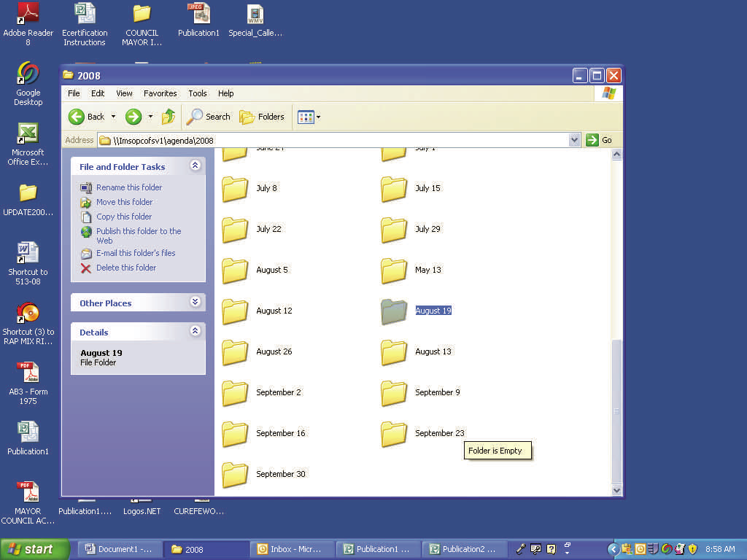Open Forward button history dropdown arrow
The image size is (747, 560).
(x=150, y=117)
